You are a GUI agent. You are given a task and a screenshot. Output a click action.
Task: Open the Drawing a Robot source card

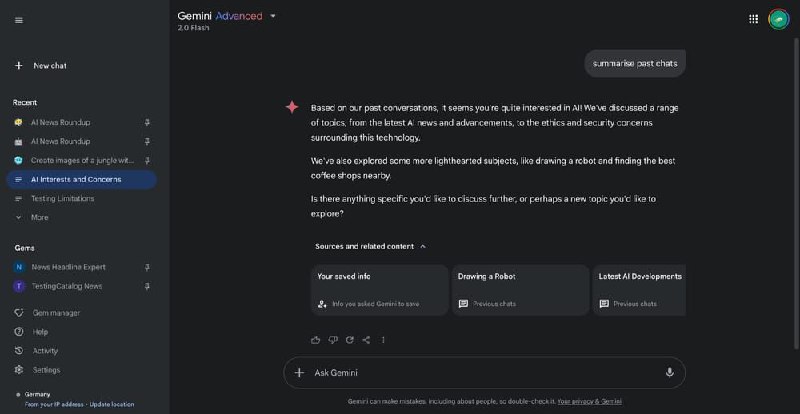[x=520, y=290]
